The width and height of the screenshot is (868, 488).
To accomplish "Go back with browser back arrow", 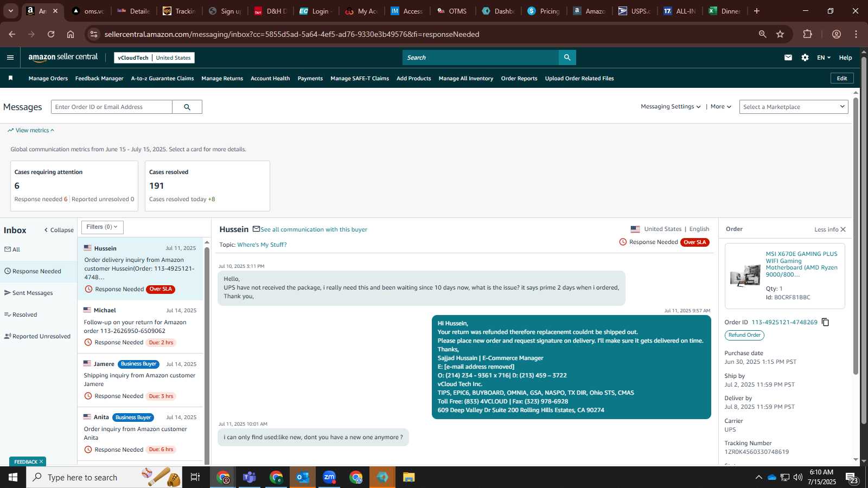I will click(x=12, y=34).
